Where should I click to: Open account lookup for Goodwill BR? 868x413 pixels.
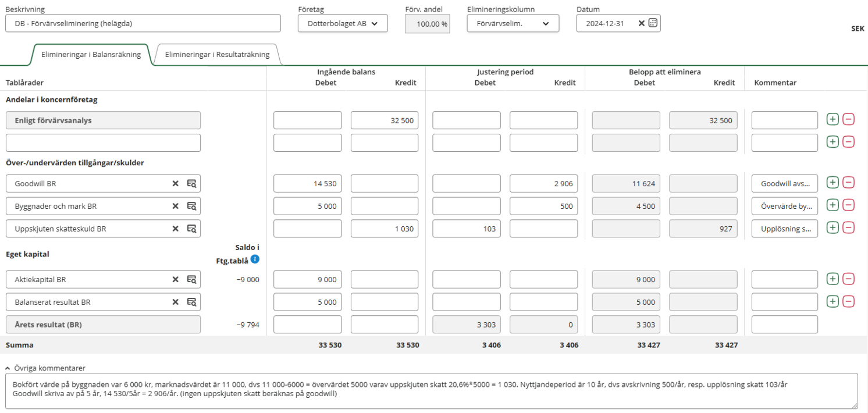(x=191, y=183)
